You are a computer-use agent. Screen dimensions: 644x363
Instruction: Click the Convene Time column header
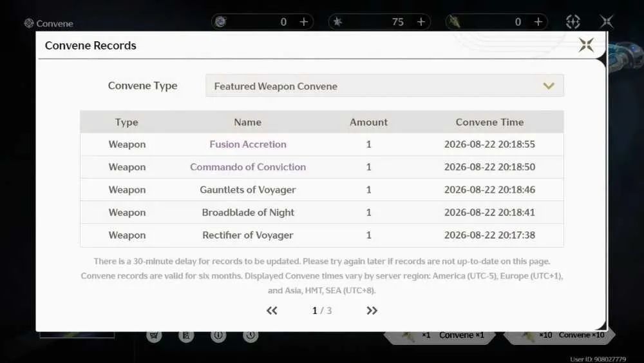(489, 122)
